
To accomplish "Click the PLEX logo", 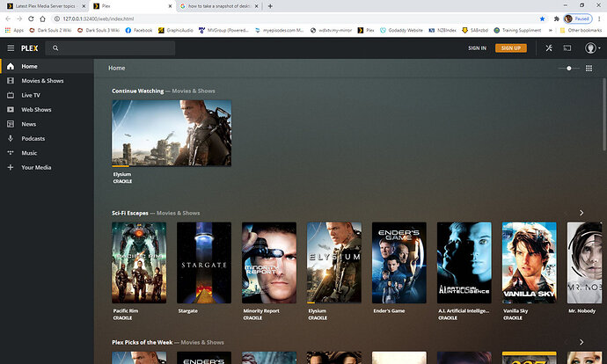I will 29,48.
